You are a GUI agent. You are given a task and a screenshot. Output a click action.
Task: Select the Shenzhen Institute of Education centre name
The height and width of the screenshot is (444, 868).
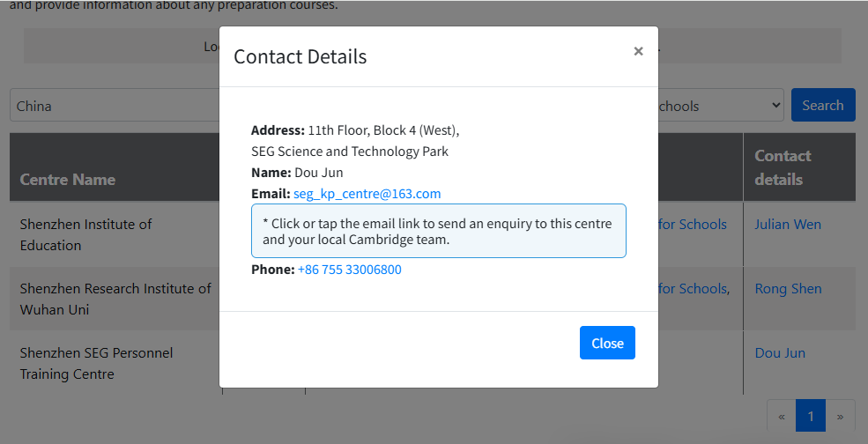point(85,235)
